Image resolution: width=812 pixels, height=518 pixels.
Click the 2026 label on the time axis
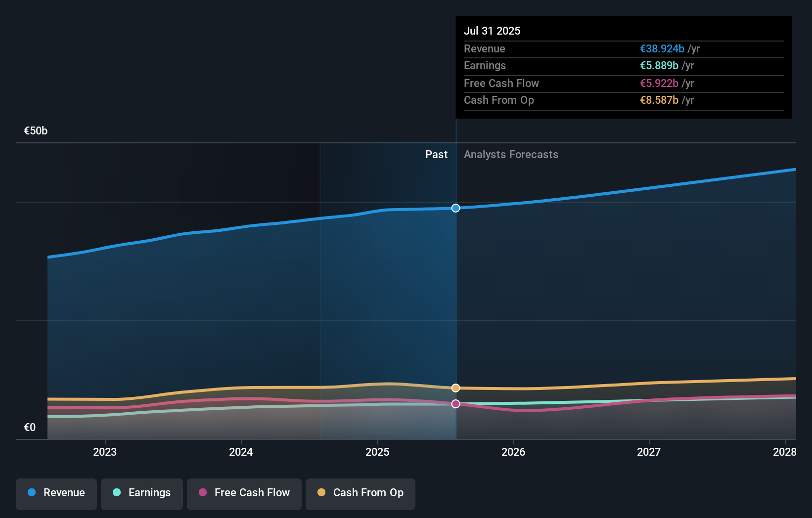coord(514,452)
